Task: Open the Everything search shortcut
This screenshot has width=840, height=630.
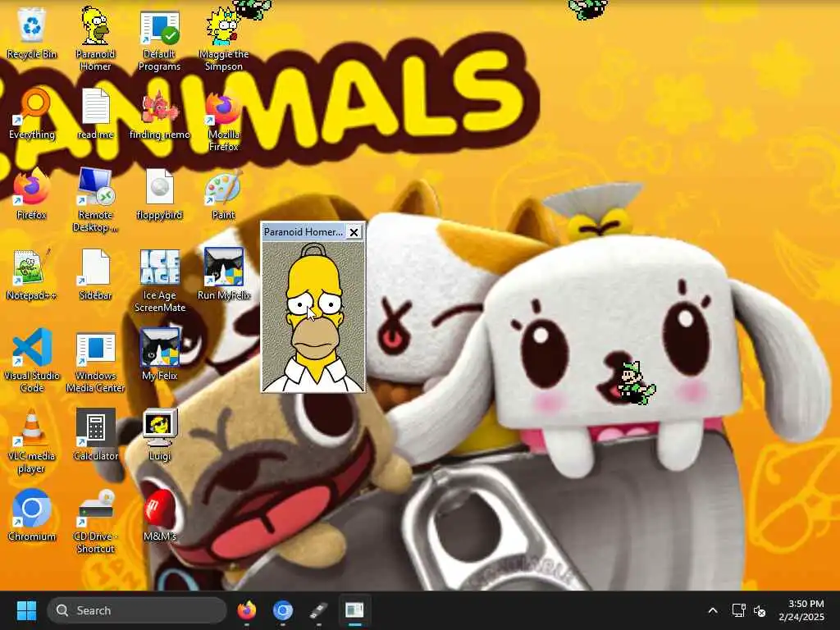Action: (32, 114)
